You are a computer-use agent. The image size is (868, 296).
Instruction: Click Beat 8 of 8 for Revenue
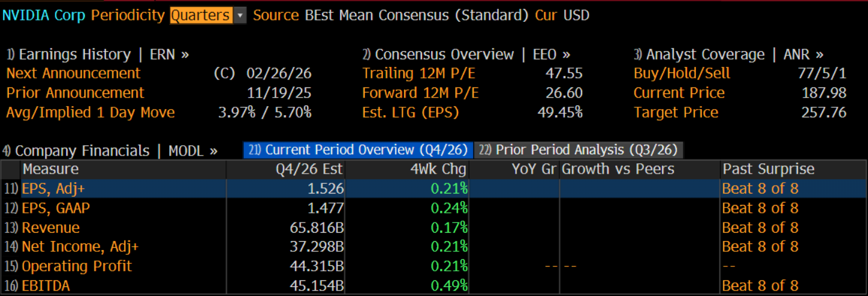click(760, 227)
